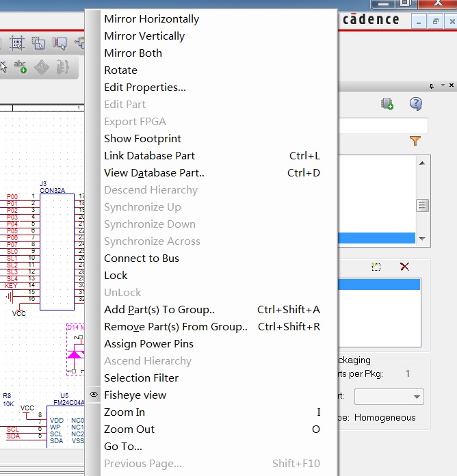Click the red X remove library icon

coord(404,267)
